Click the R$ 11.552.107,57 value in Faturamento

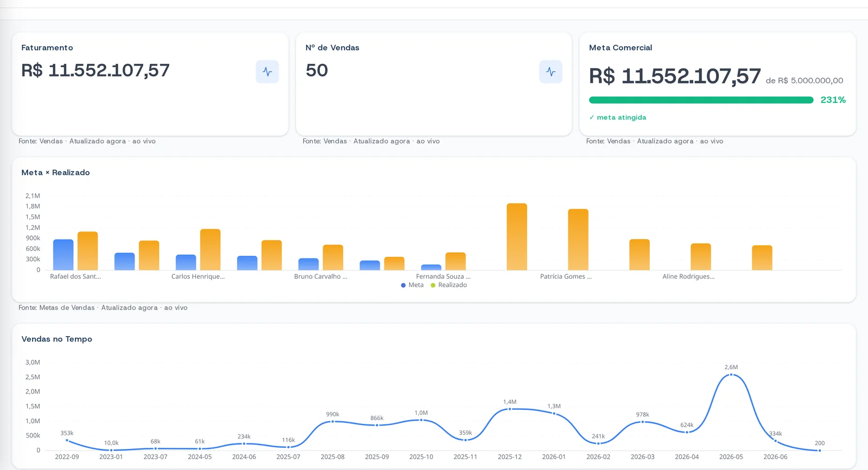pyautogui.click(x=95, y=70)
